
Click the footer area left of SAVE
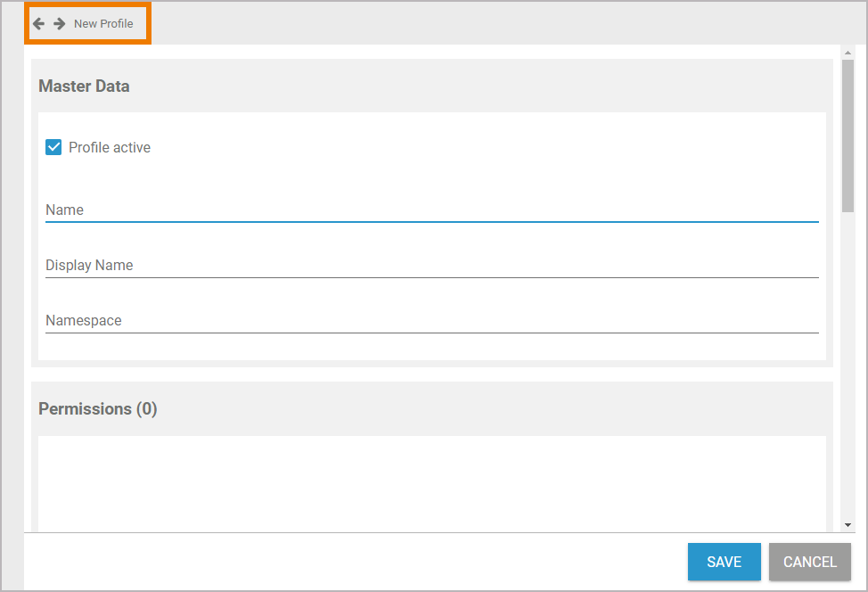356,562
